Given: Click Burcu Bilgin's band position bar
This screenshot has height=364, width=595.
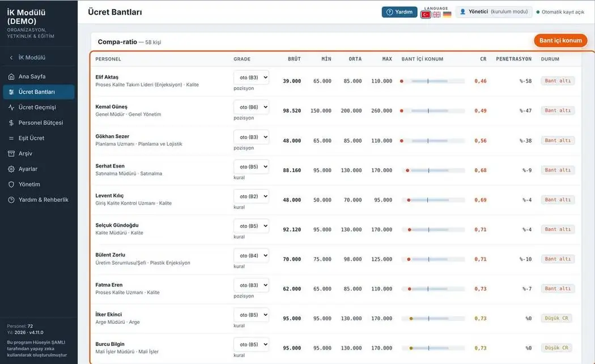Looking at the screenshot, I should tap(433, 348).
